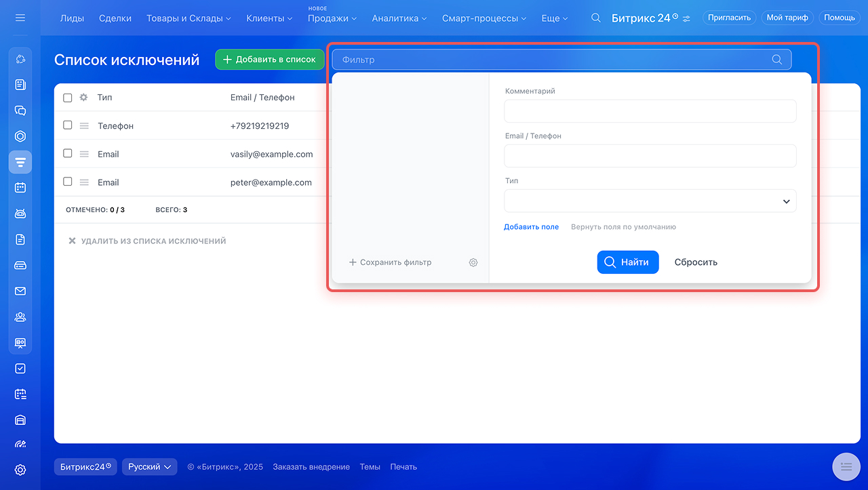Sort by the Тип column header
The image size is (868, 490).
click(104, 98)
